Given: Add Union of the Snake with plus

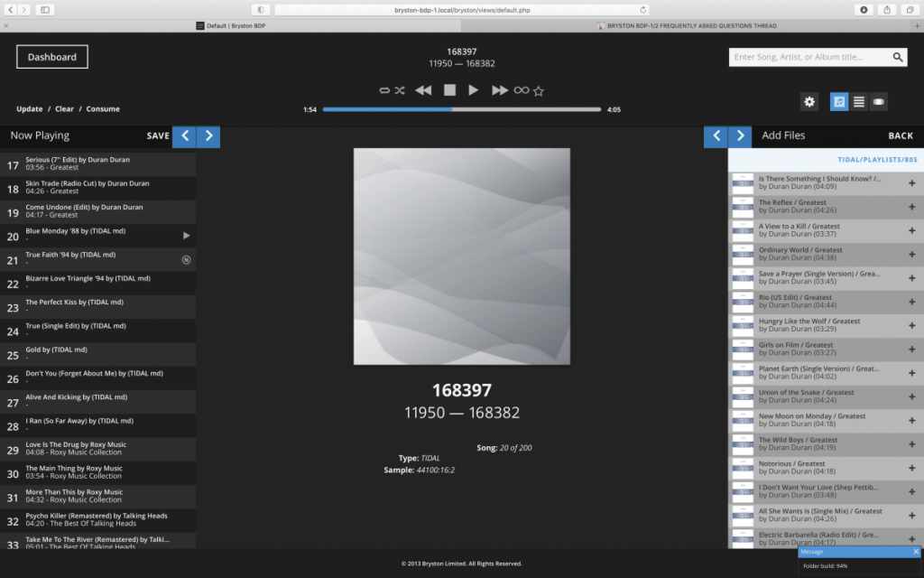Looking at the screenshot, I should 911,396.
